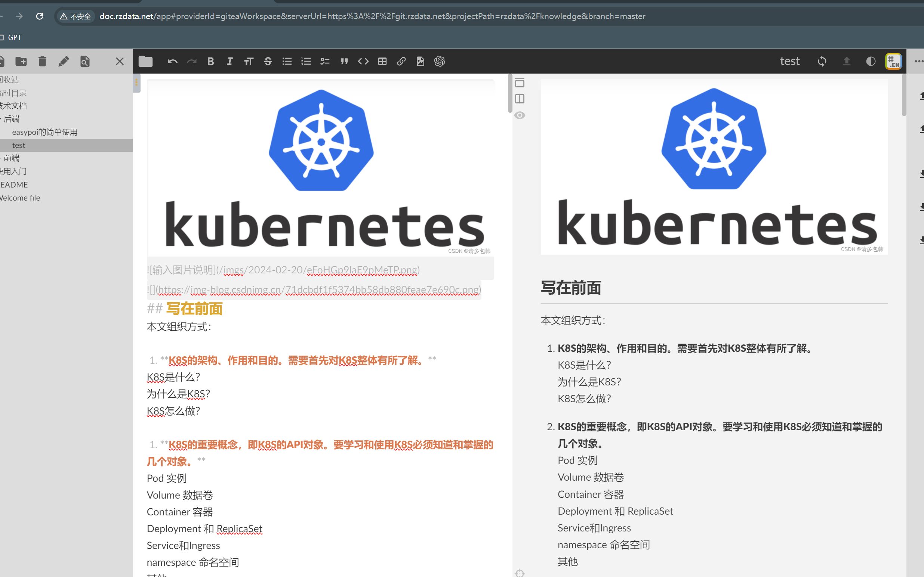The height and width of the screenshot is (577, 924).
Task: Click the sync workspace button
Action: pyautogui.click(x=822, y=61)
